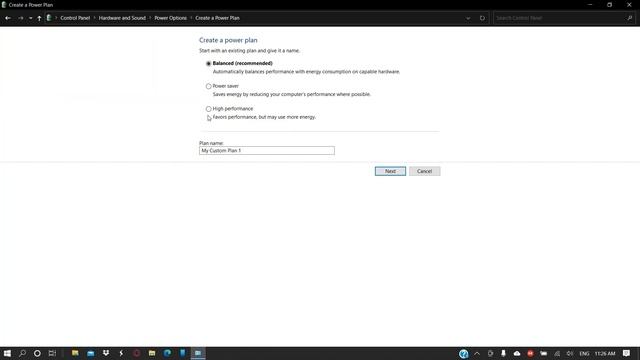Open Dropbox from the taskbar

pos(106,353)
